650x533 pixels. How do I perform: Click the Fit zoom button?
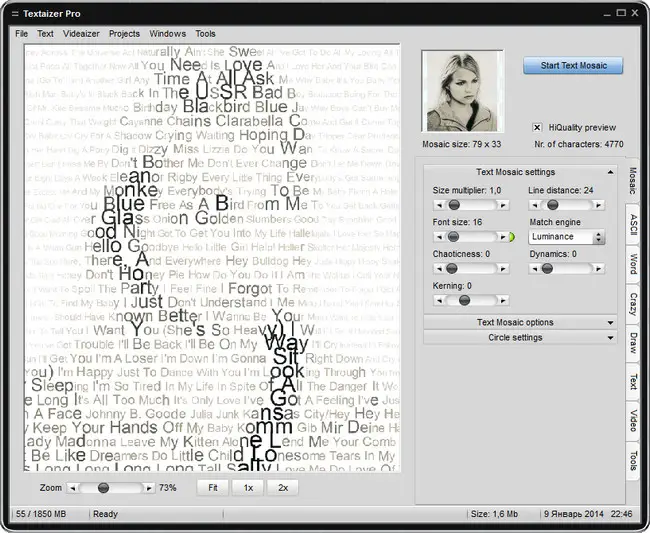click(x=213, y=488)
